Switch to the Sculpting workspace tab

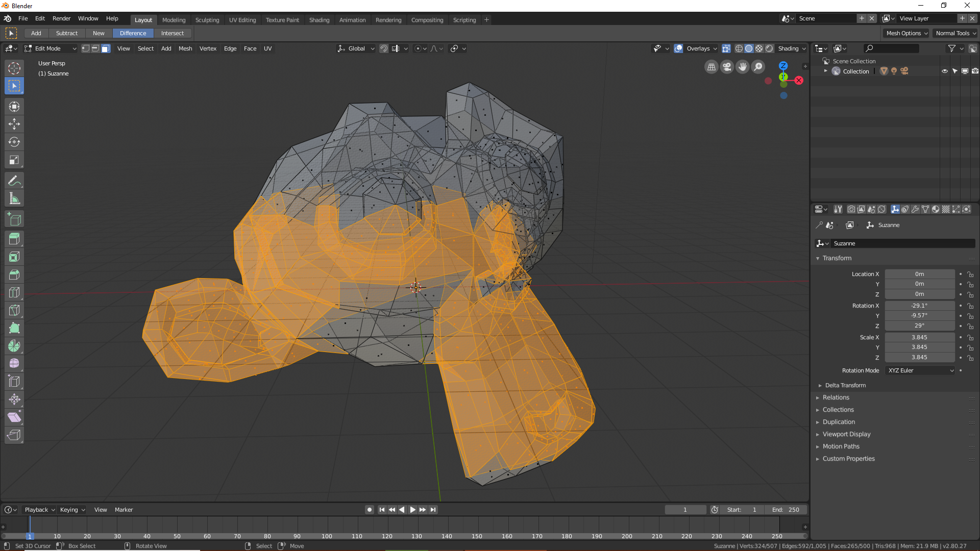click(x=207, y=20)
